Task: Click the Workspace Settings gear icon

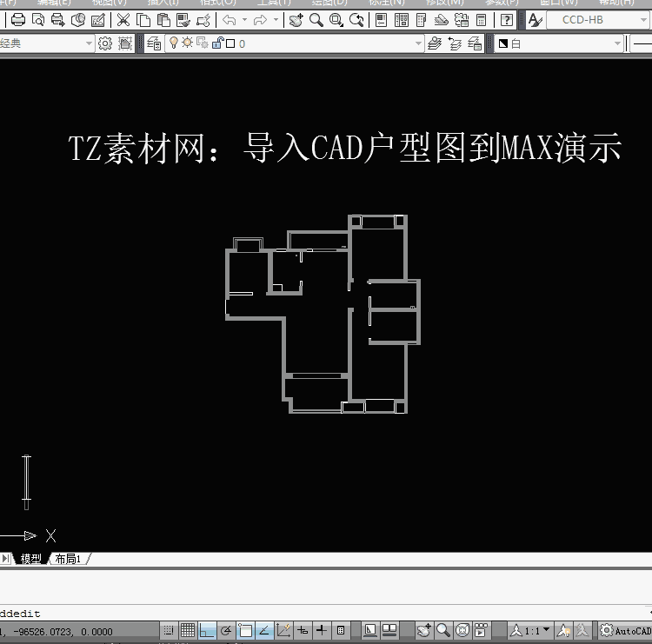Action: [x=105, y=43]
